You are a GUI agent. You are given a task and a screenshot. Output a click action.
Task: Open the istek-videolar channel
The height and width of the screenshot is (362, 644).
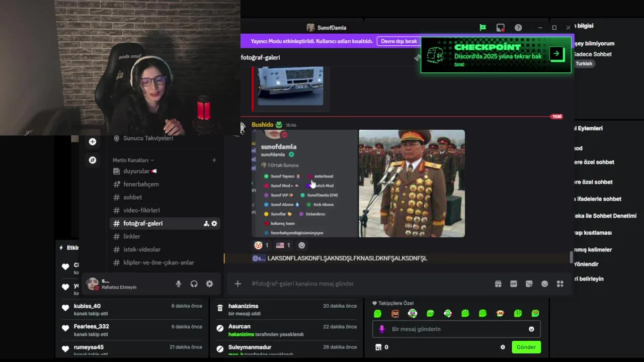(x=165, y=249)
